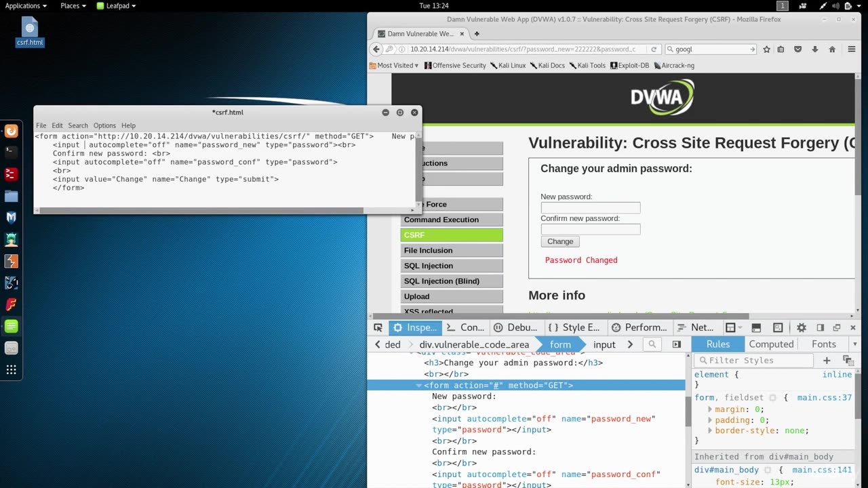The height and width of the screenshot is (488, 868).
Task: Switch to the Fonts tab
Action: (x=824, y=344)
